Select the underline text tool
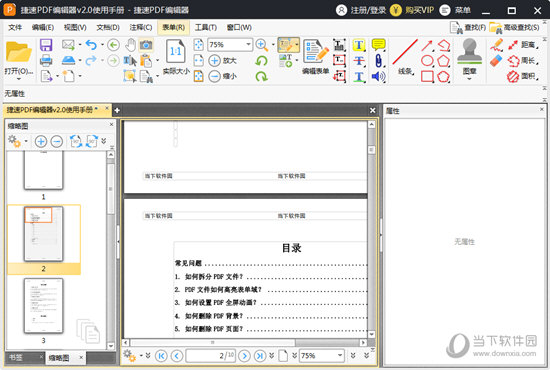This screenshot has width=550, height=370. [x=358, y=76]
